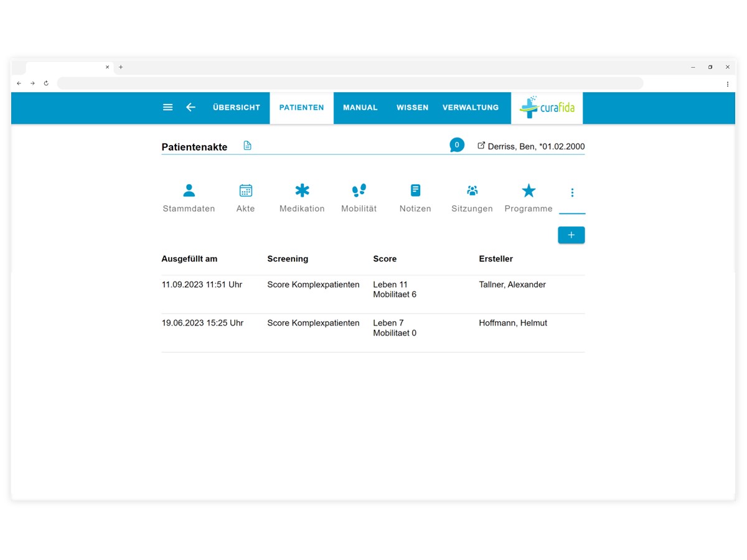Click the patient name Derriss, Ben, *01.02.2000

click(x=537, y=147)
